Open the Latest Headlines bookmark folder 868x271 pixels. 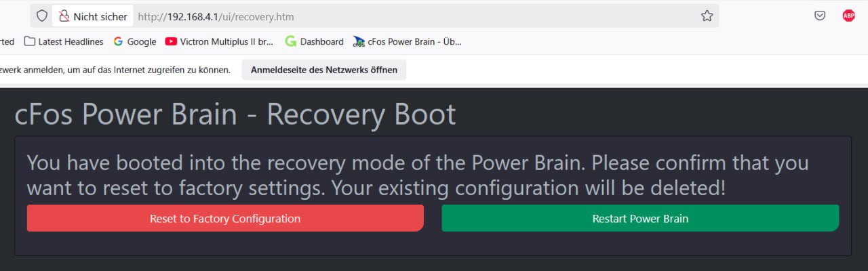(64, 41)
